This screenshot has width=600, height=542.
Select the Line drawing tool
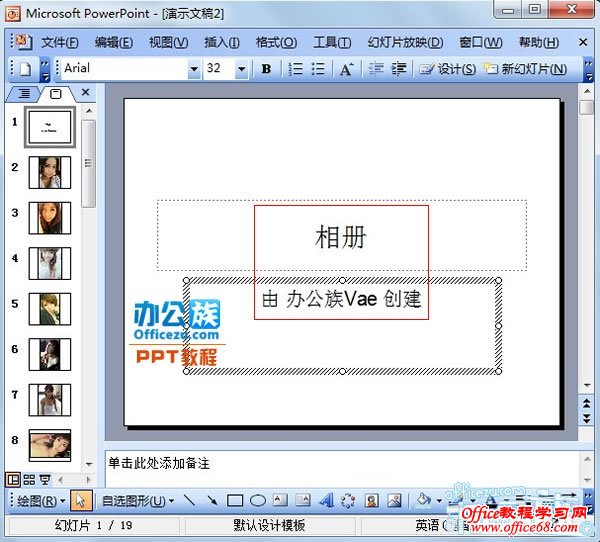click(x=189, y=500)
